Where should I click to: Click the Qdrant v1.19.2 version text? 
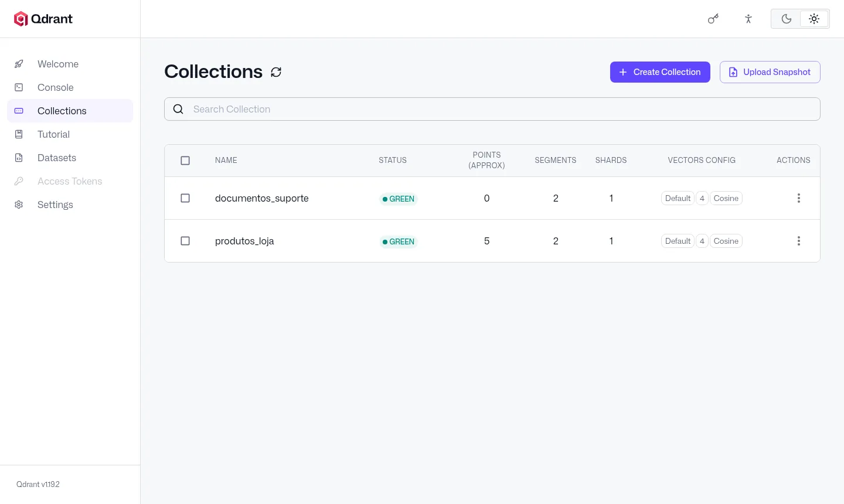(38, 484)
